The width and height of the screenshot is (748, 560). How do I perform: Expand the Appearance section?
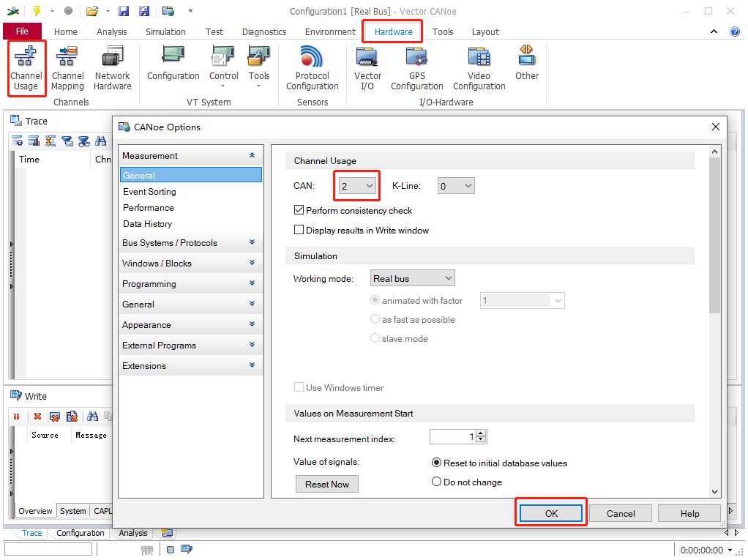[252, 324]
